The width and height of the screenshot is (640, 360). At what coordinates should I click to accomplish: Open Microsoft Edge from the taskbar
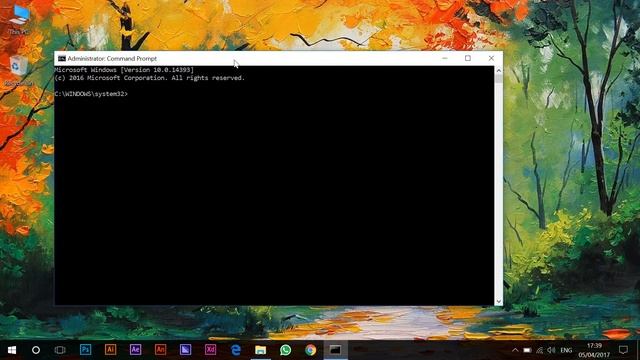(236, 350)
